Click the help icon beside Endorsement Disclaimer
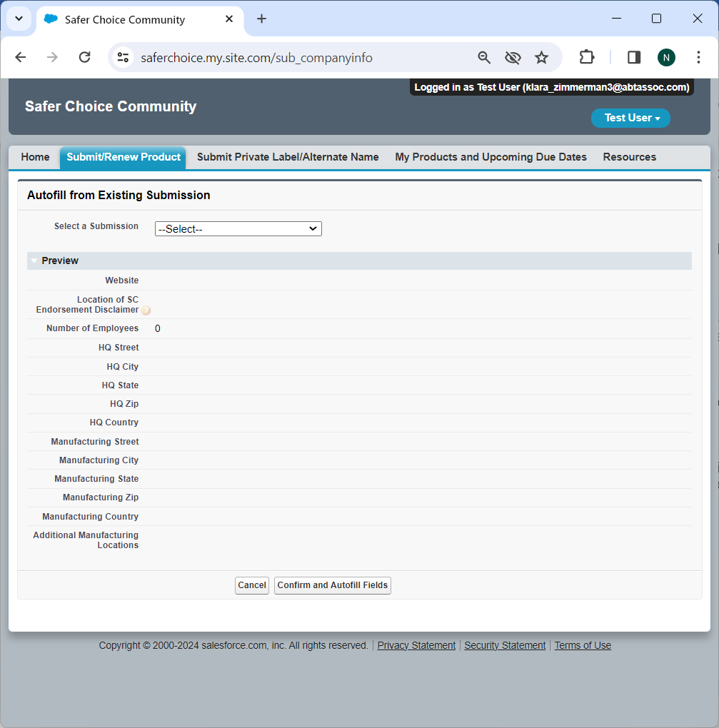719x728 pixels. pos(146,310)
